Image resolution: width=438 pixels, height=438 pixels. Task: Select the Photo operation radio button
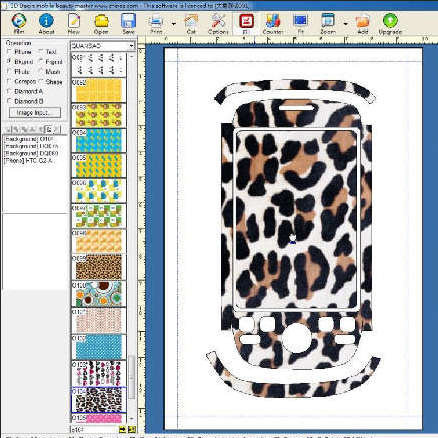(9, 71)
